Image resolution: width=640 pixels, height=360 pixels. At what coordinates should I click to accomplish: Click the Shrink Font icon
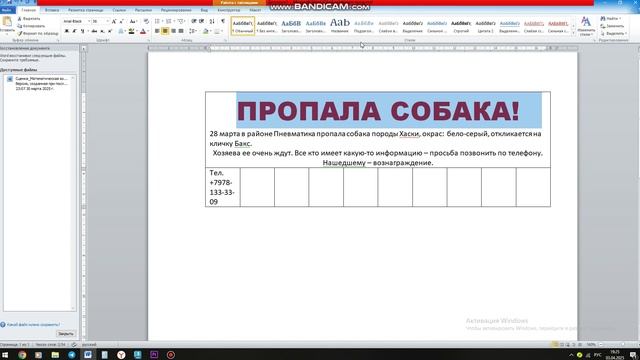coord(121,21)
